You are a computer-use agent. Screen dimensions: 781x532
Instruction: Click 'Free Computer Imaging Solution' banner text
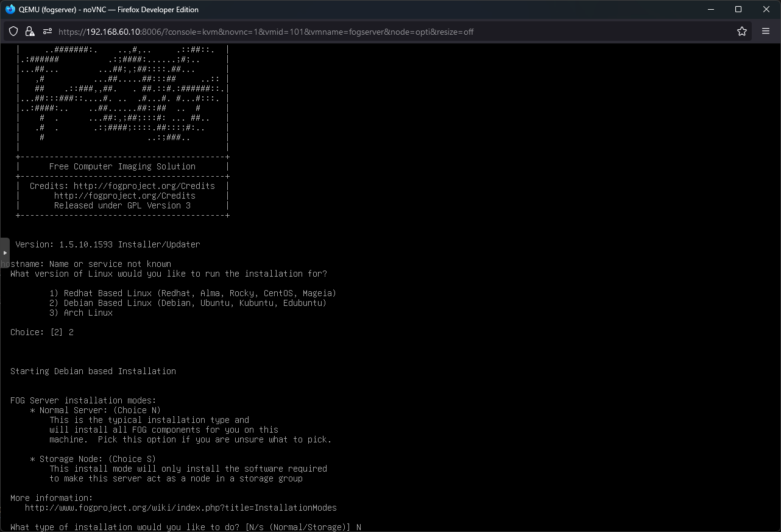click(122, 166)
